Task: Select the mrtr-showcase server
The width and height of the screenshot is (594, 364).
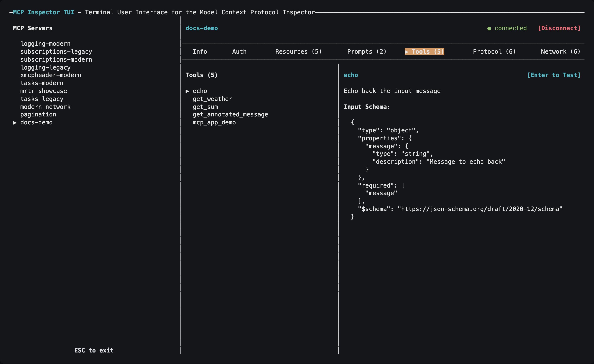Action: (44, 91)
